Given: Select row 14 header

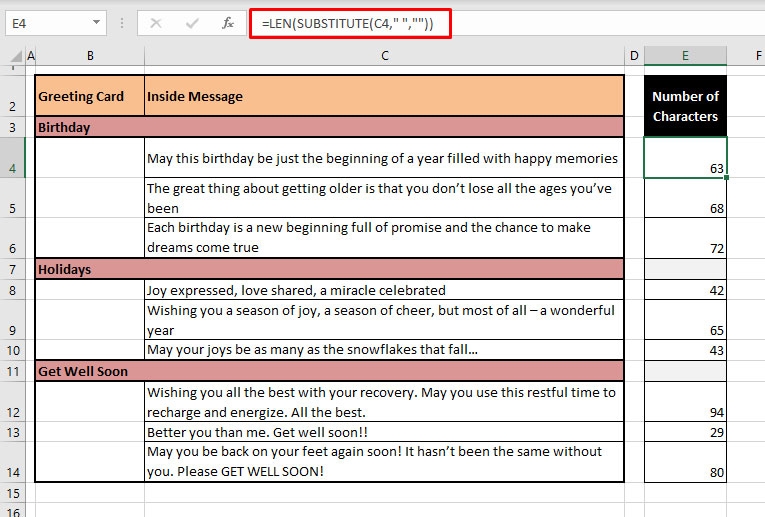Looking at the screenshot, I should click(12, 462).
